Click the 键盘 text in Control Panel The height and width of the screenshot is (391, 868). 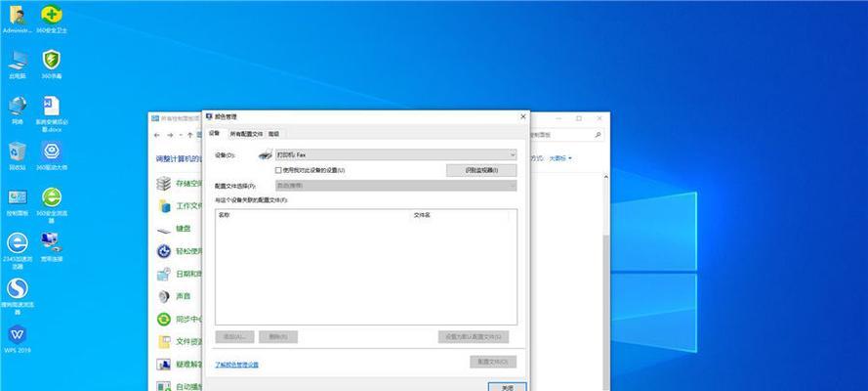[x=184, y=229]
